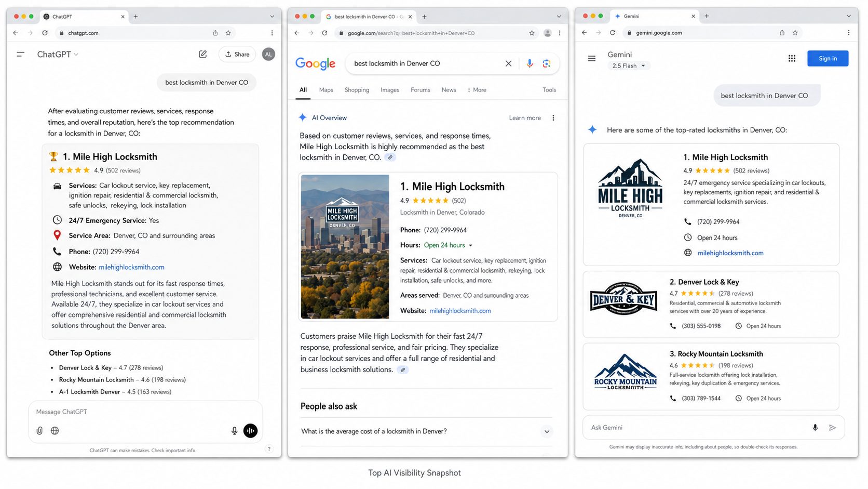Viewport: 868px width, 489px height.
Task: Close the best locksmith Google tab
Action: [x=410, y=17]
